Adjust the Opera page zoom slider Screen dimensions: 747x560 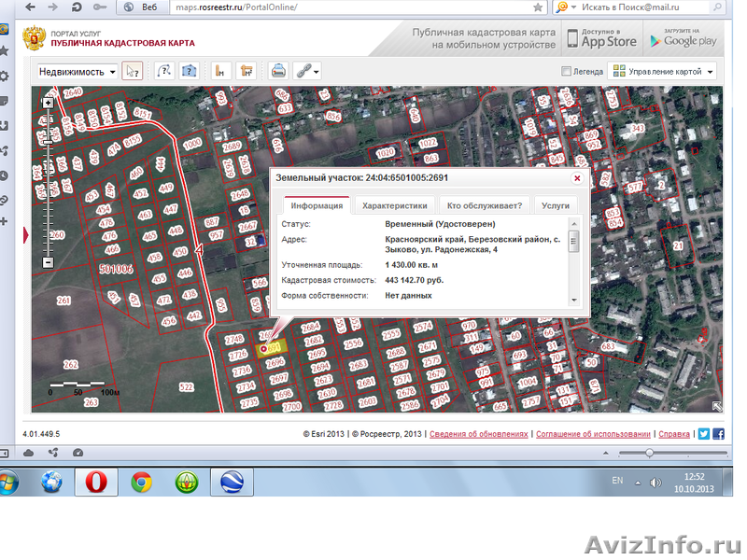(649, 453)
